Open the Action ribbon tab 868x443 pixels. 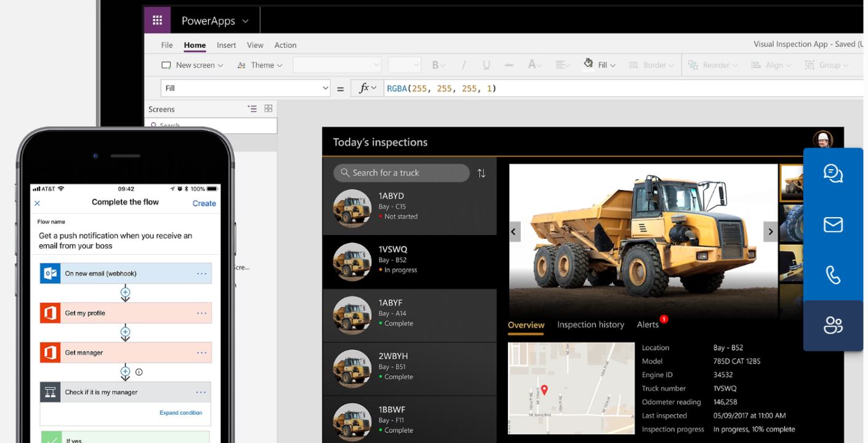[285, 45]
